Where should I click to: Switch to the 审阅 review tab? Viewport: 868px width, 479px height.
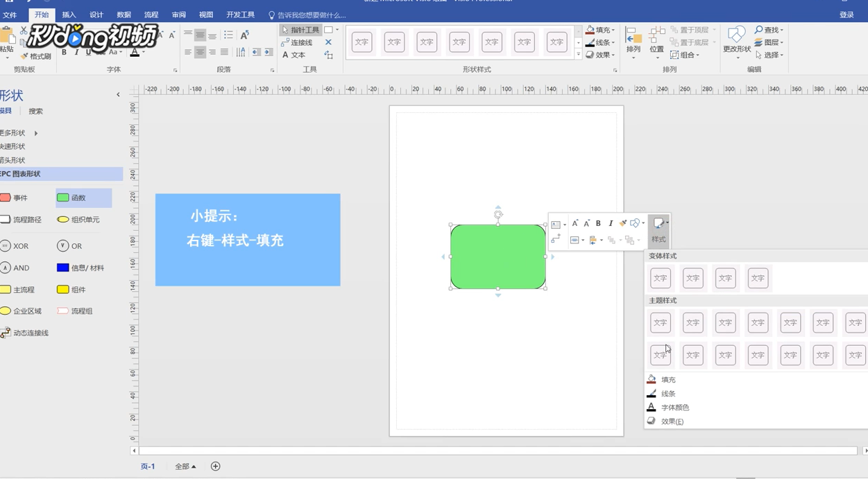click(x=179, y=15)
